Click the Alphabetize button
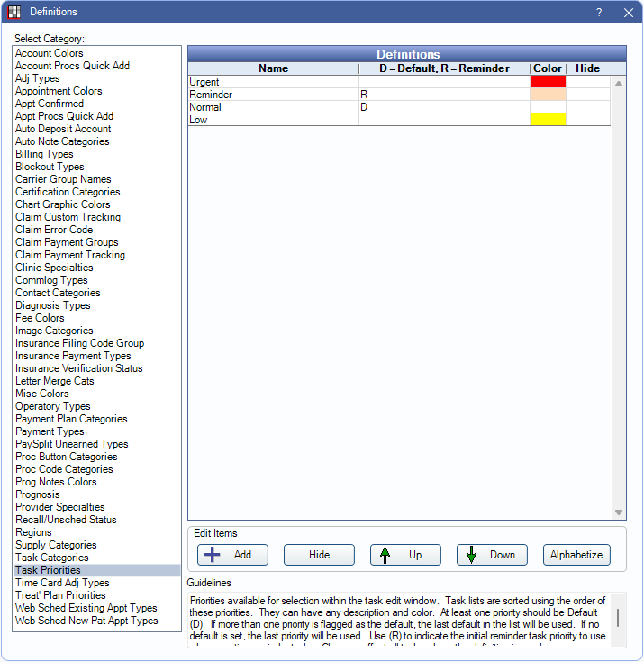Screen dimensions: 644x662 click(x=577, y=555)
